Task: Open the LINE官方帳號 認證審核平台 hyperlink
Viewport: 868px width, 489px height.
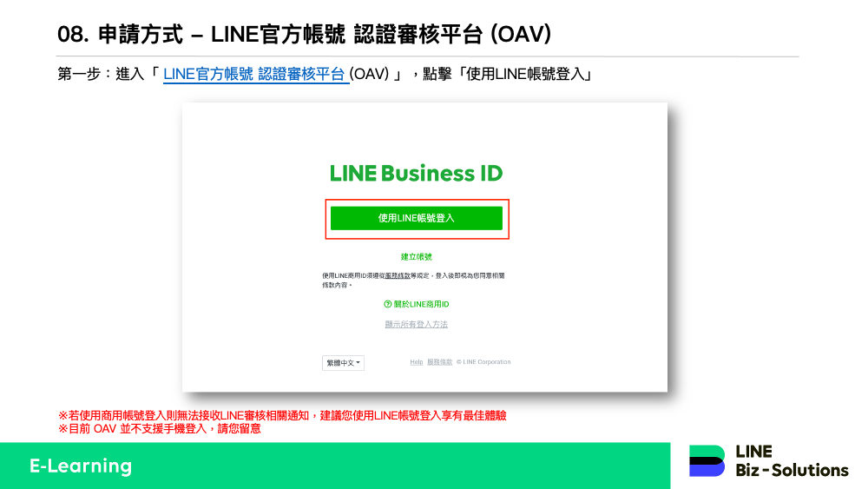Action: (x=254, y=74)
